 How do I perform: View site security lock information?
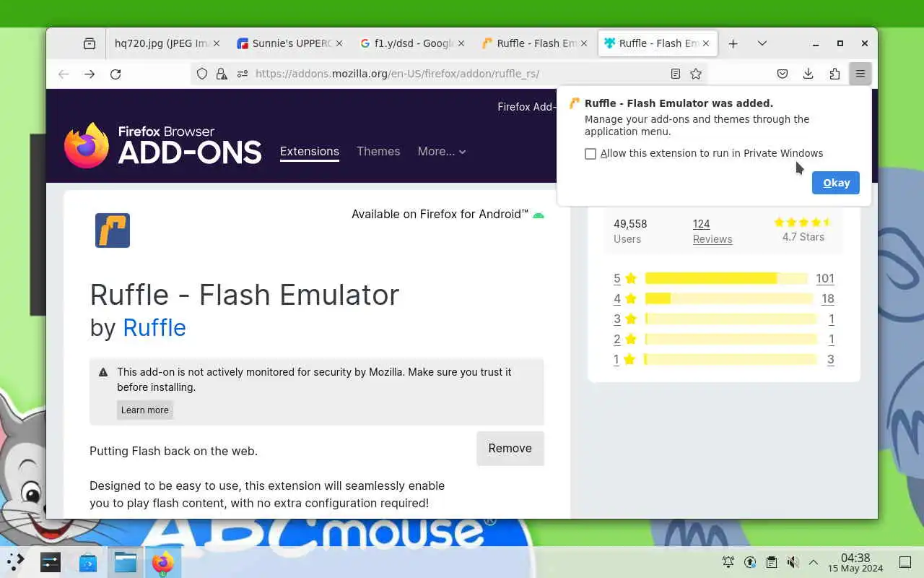[222, 74]
